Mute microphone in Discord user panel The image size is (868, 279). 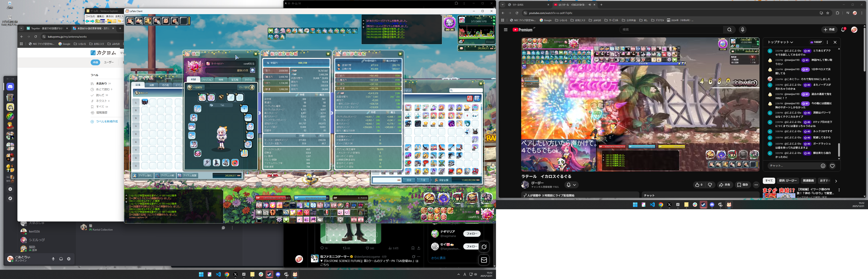53,259
